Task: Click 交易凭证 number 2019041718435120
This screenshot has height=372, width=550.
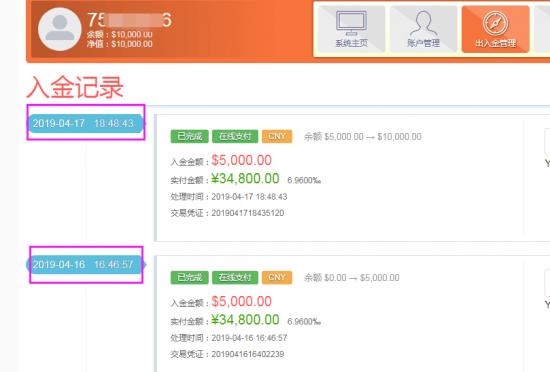Action: (x=248, y=213)
